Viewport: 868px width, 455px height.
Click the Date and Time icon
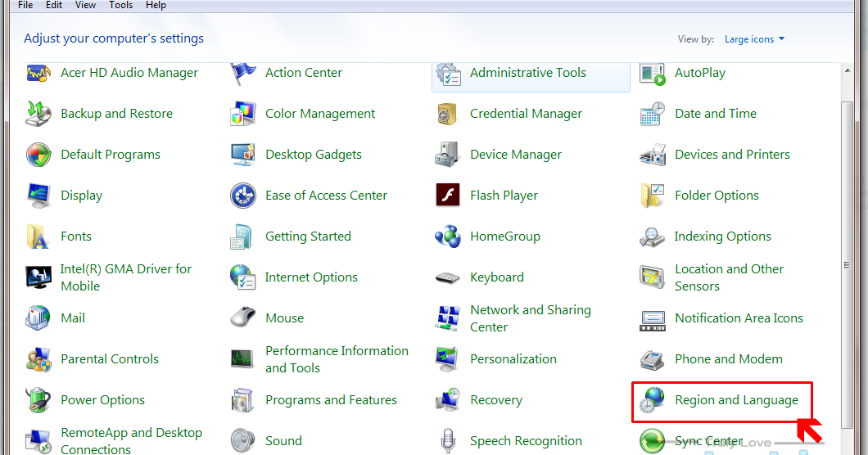[652, 114]
